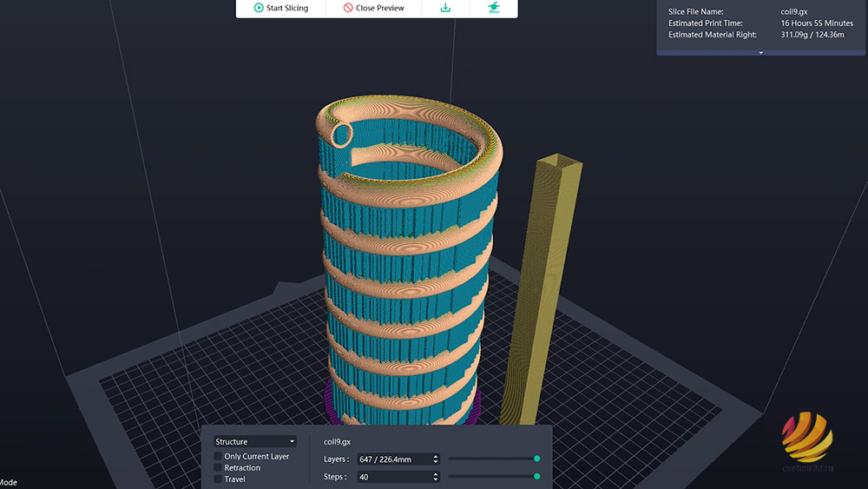
Task: Collapse the slice info panel arrow
Action: pos(760,53)
